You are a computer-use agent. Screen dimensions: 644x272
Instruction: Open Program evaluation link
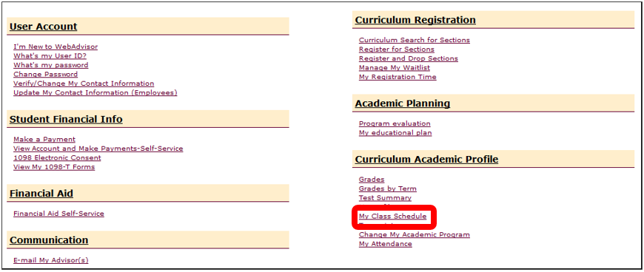(x=395, y=123)
